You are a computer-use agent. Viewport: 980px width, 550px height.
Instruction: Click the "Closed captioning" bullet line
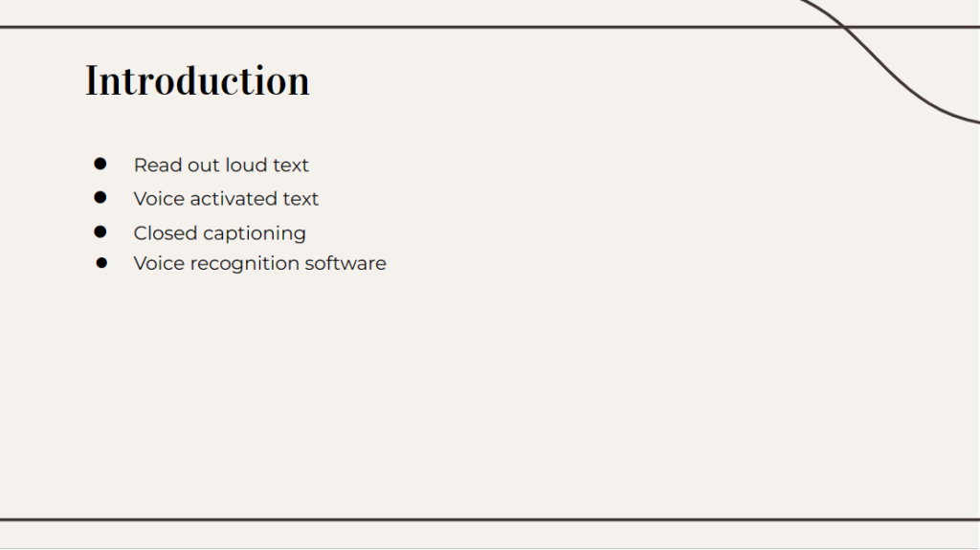pyautogui.click(x=219, y=233)
